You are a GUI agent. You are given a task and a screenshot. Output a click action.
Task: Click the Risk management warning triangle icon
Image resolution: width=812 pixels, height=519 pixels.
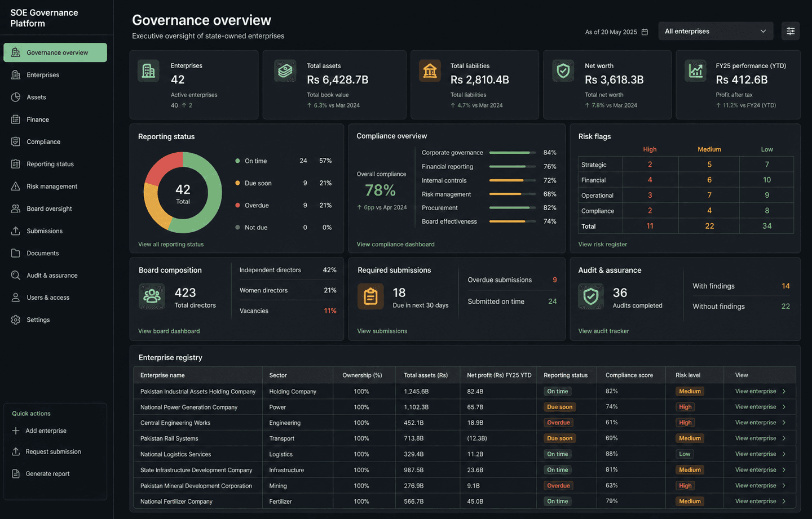coord(16,186)
